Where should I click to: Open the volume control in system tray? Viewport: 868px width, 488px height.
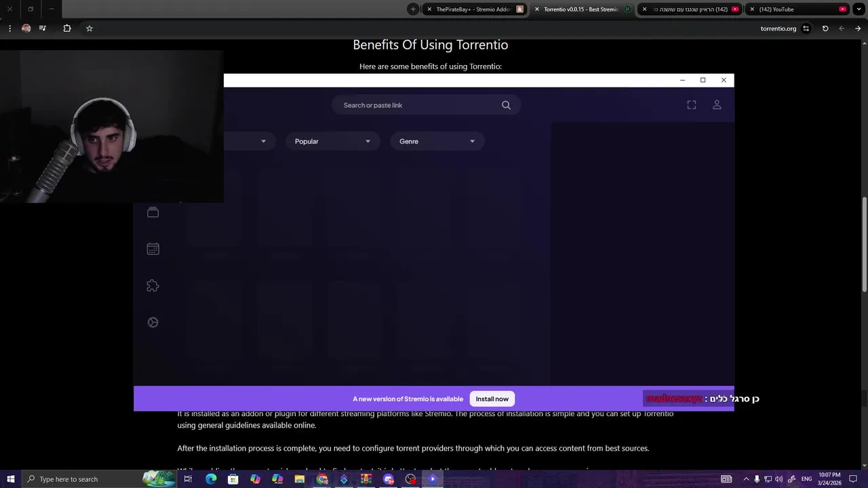click(x=778, y=479)
